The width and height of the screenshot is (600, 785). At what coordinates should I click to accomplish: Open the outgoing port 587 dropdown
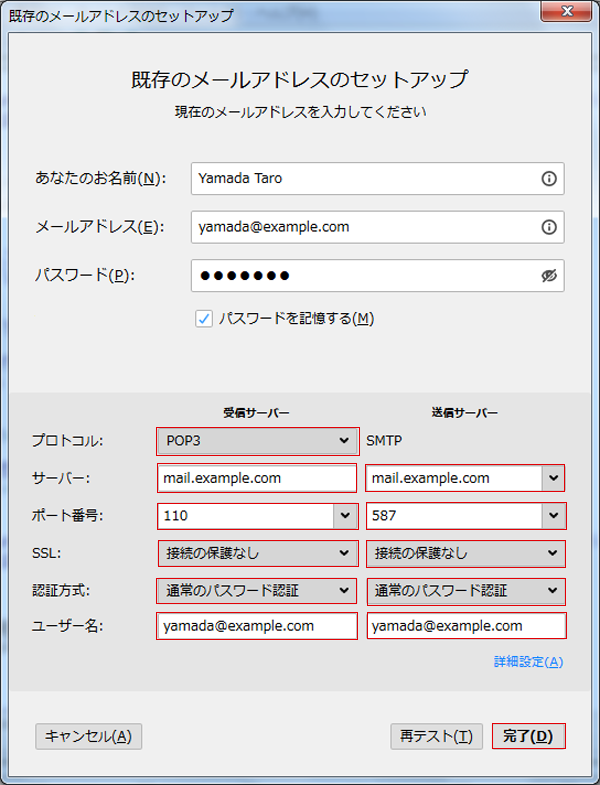coord(553,516)
